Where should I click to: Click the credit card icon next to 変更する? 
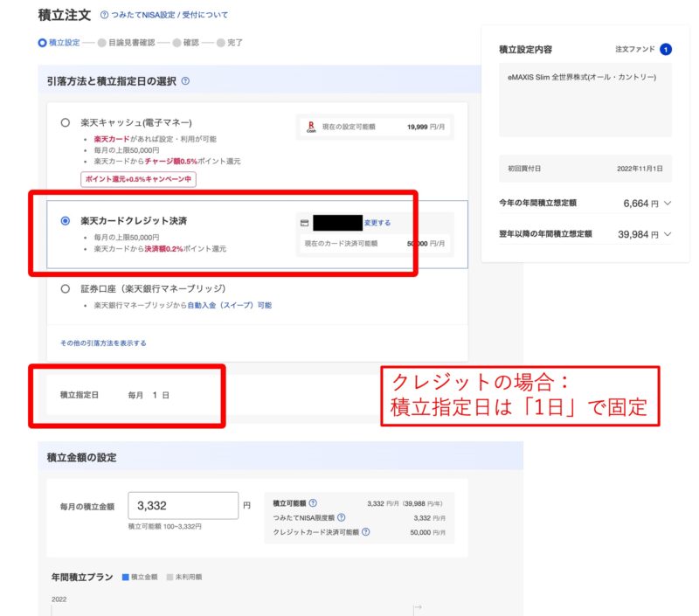pyautogui.click(x=304, y=223)
